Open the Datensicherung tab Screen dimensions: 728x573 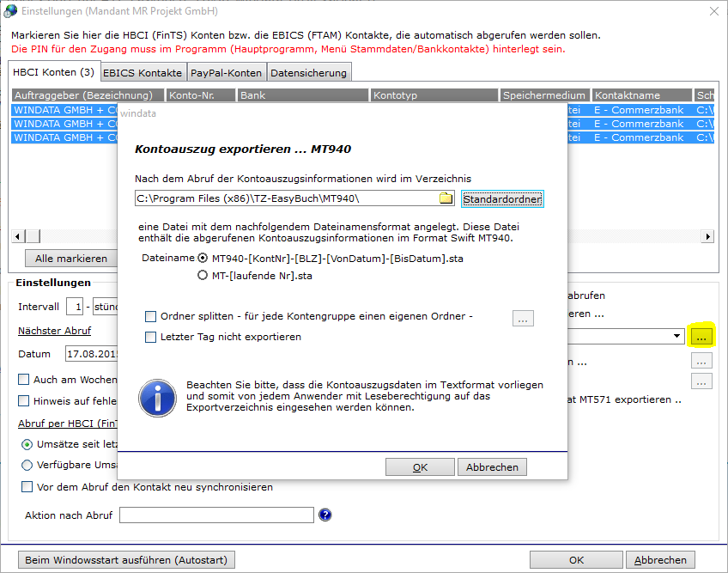pyautogui.click(x=309, y=73)
